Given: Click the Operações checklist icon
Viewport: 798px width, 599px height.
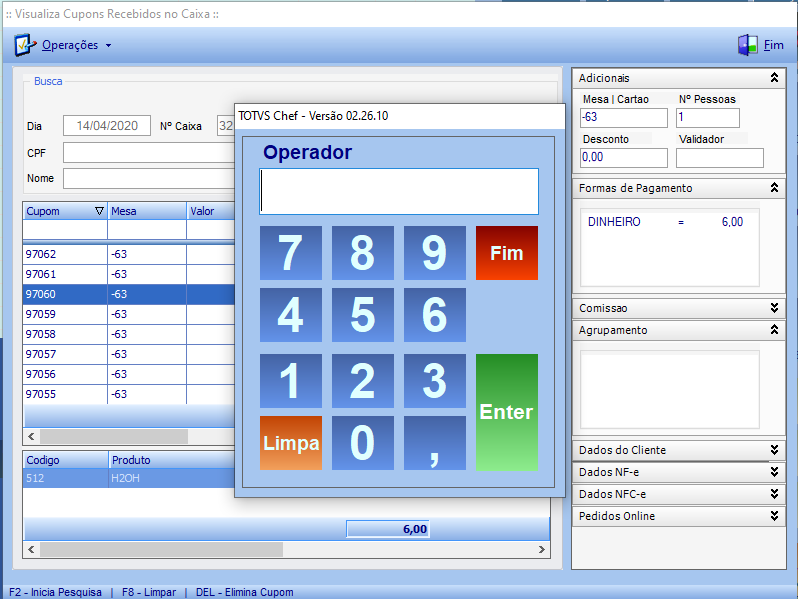Looking at the screenshot, I should 25,45.
